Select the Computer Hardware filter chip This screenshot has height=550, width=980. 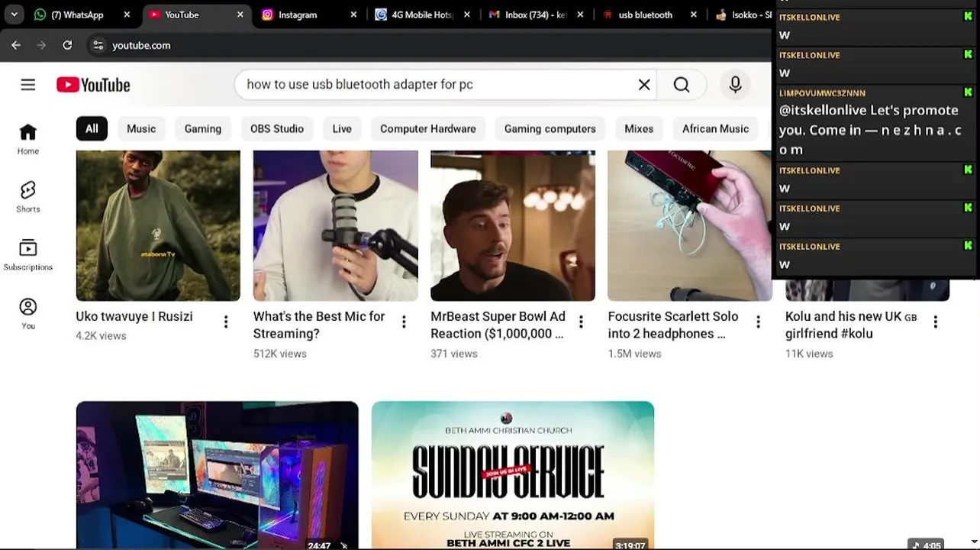[x=428, y=128]
